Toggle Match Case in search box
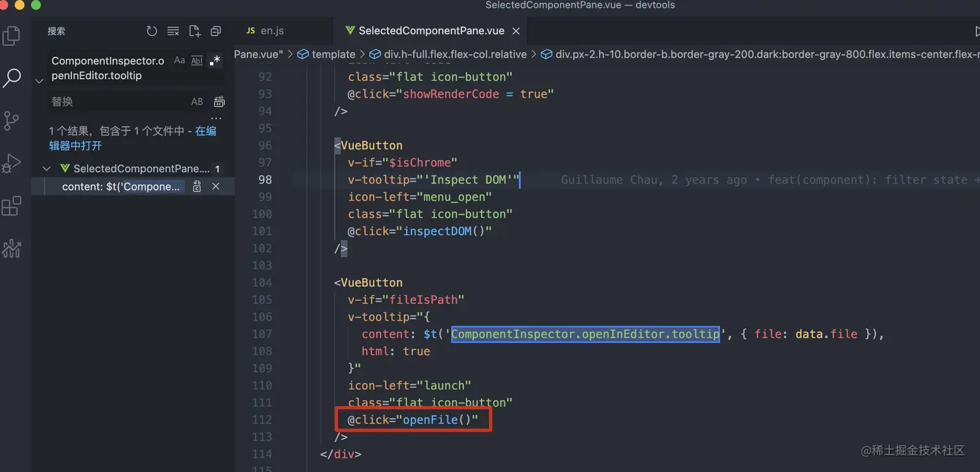 (x=180, y=60)
